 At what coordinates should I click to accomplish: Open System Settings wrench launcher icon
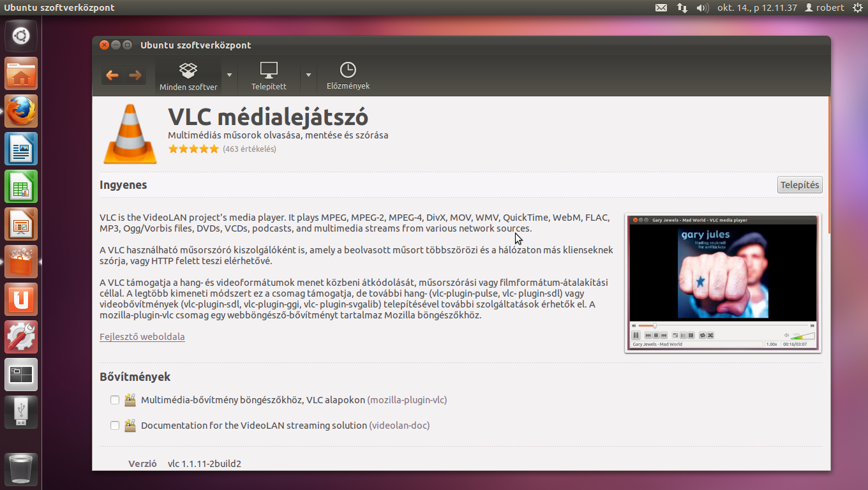[21, 337]
